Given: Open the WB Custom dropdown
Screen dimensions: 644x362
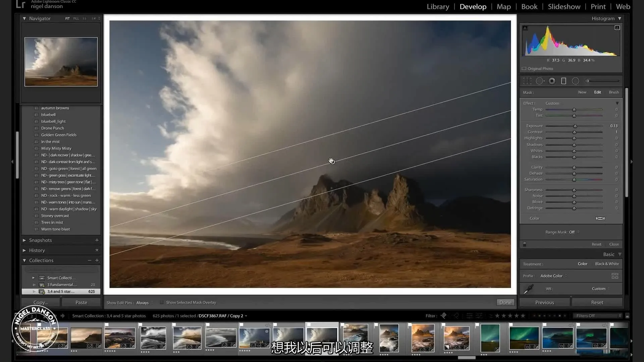Looking at the screenshot, I should [601, 289].
